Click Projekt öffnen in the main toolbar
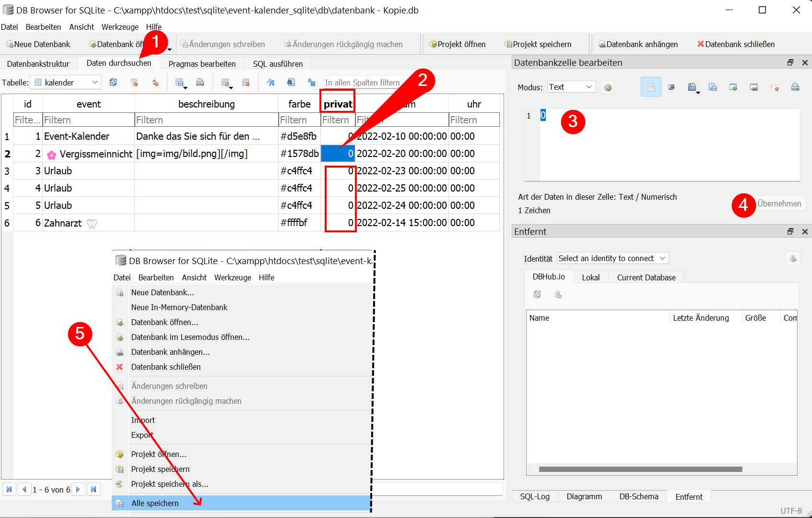The height and width of the screenshot is (518, 812). (x=457, y=44)
